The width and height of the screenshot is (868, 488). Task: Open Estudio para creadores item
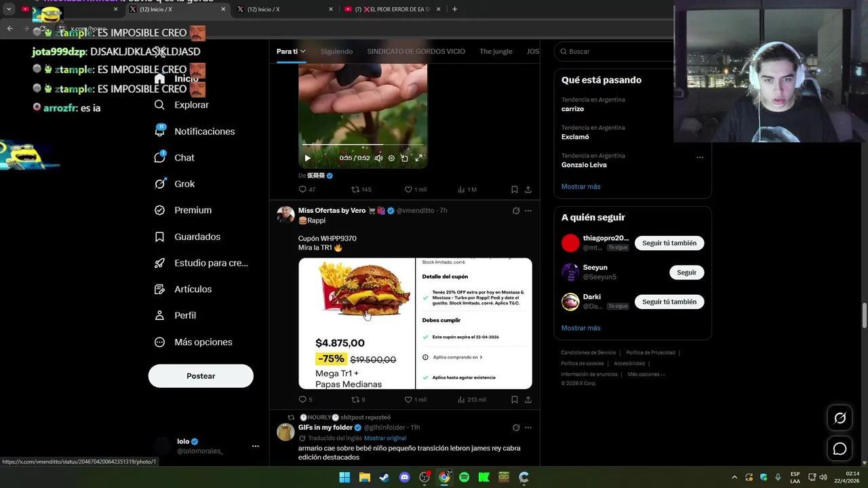click(x=201, y=263)
